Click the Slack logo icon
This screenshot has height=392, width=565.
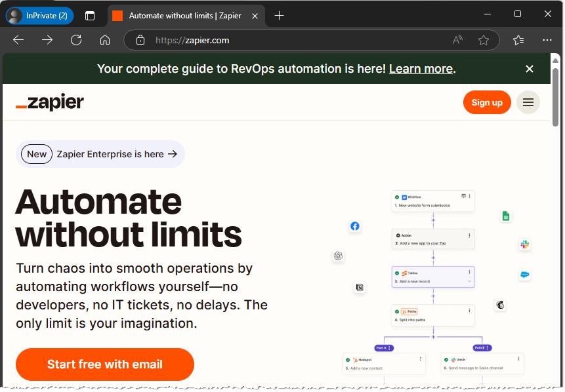tap(524, 244)
